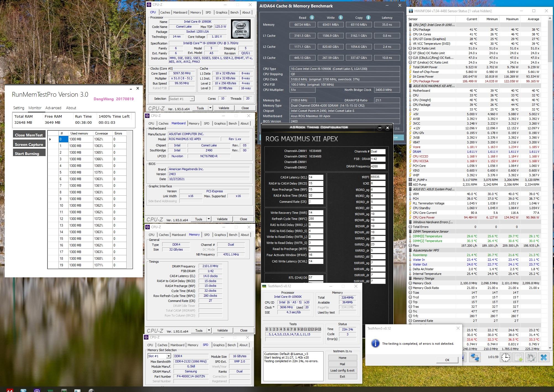Click the blue X icon in HWiNFO toolbar
The height and width of the screenshot is (392, 554).
(x=544, y=357)
